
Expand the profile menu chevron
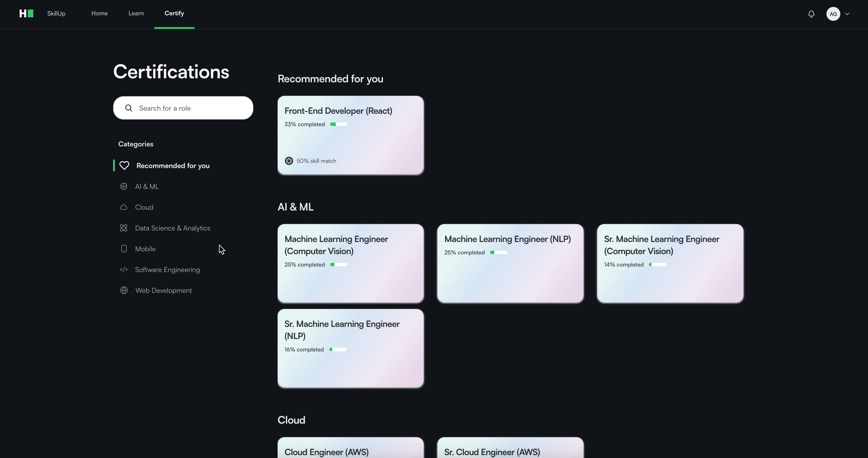coord(847,14)
